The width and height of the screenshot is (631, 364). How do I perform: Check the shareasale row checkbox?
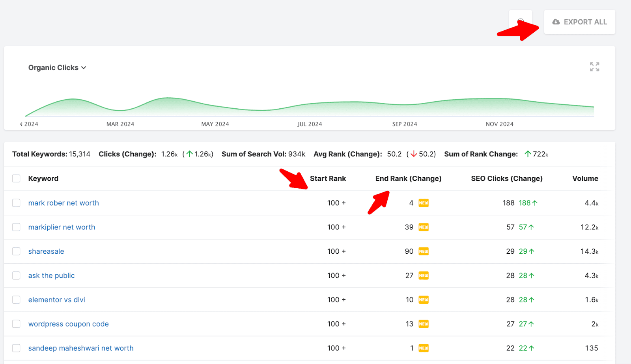coord(16,251)
